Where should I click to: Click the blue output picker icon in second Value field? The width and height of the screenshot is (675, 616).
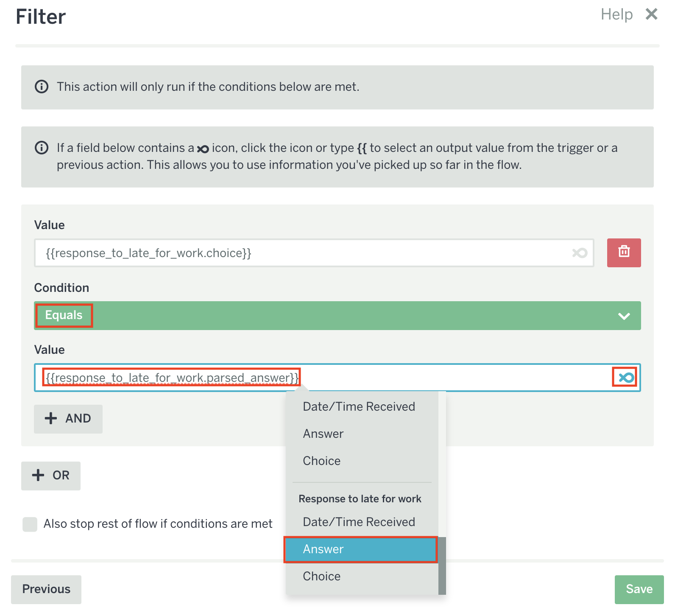(x=626, y=377)
